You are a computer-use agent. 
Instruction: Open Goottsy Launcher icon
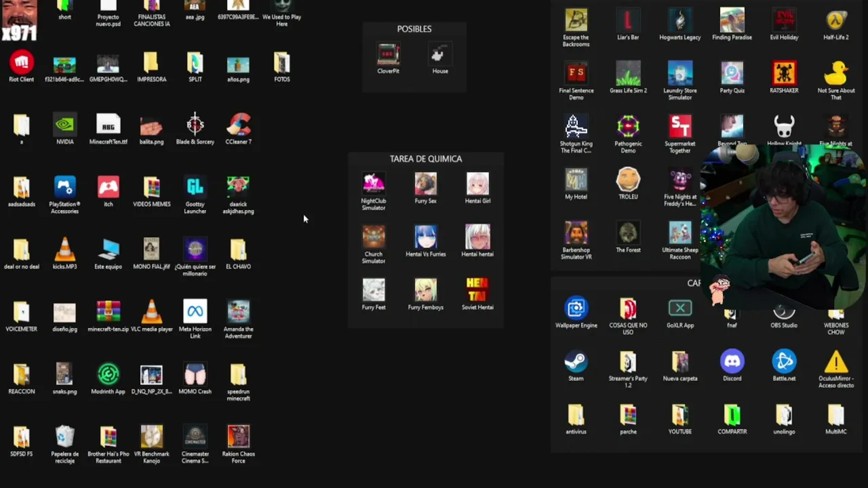click(x=195, y=188)
